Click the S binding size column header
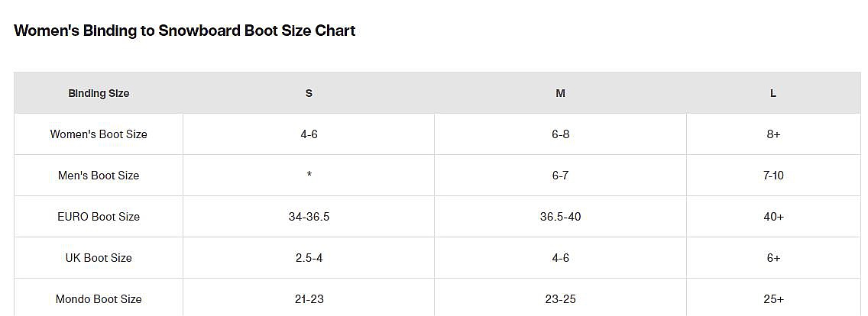This screenshot has width=868, height=316. [x=309, y=93]
